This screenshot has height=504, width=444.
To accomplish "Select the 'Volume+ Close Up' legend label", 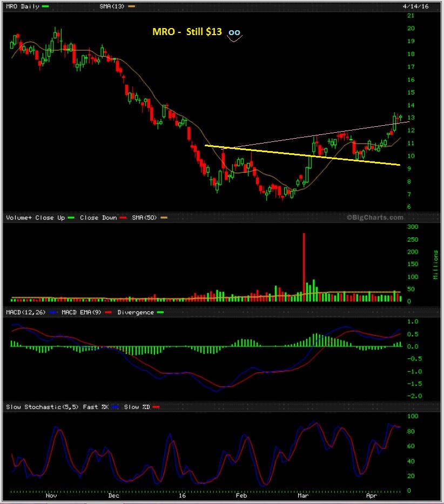I will click(x=36, y=217).
